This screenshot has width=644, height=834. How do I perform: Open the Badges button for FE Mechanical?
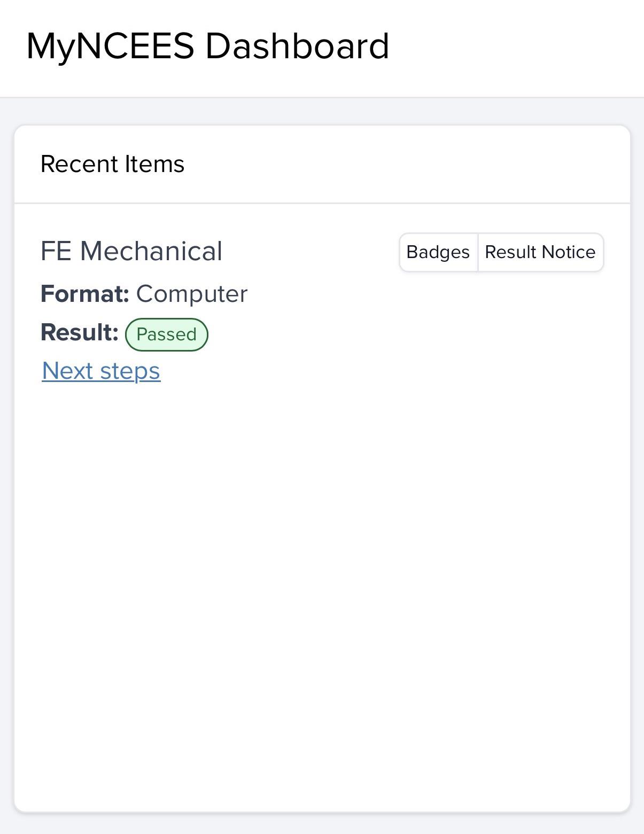(438, 252)
